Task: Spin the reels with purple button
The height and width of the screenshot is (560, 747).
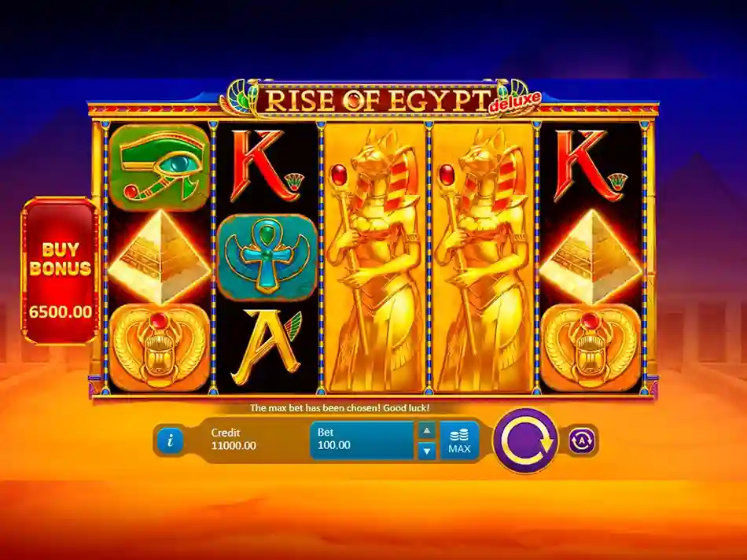Action: click(526, 440)
